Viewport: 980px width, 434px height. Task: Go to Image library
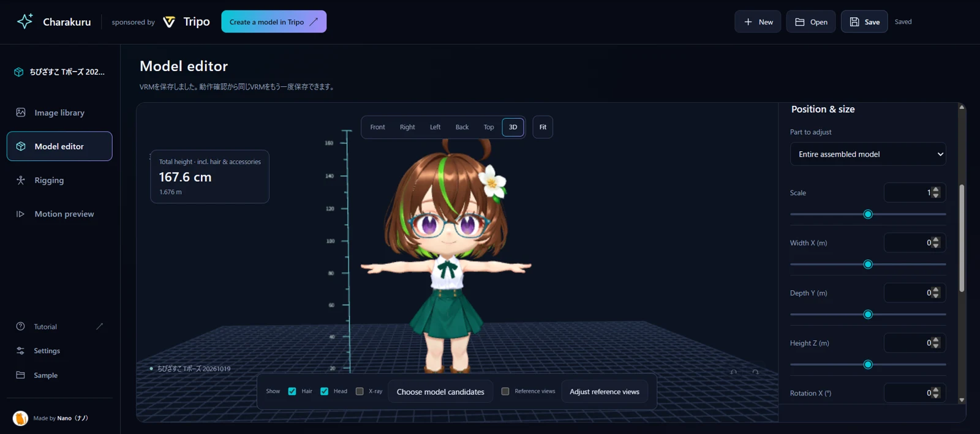[x=59, y=113]
